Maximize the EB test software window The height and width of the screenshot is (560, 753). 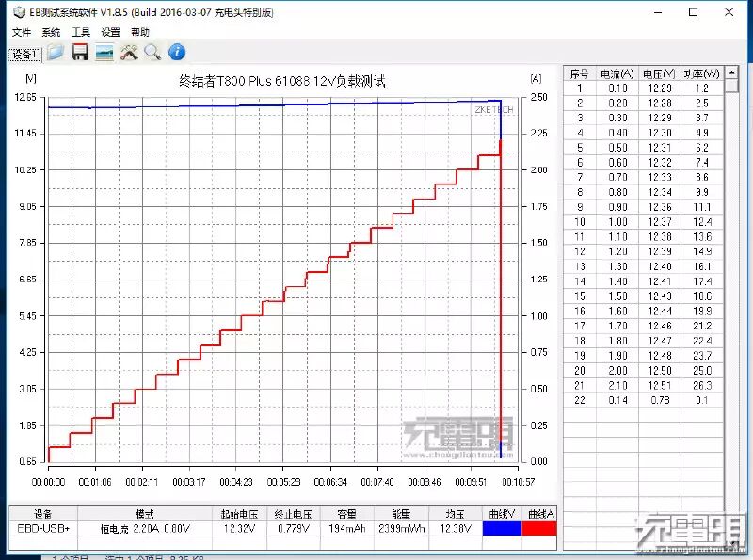click(x=693, y=12)
